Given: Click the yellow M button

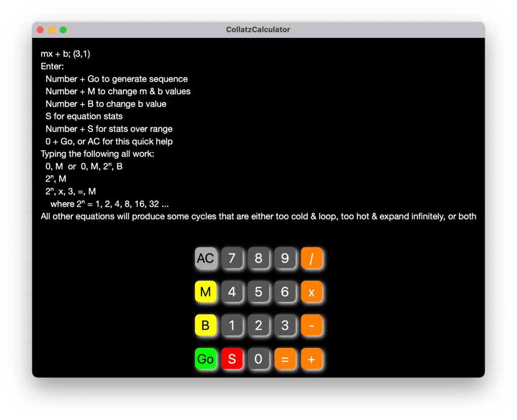Looking at the screenshot, I should [x=206, y=292].
